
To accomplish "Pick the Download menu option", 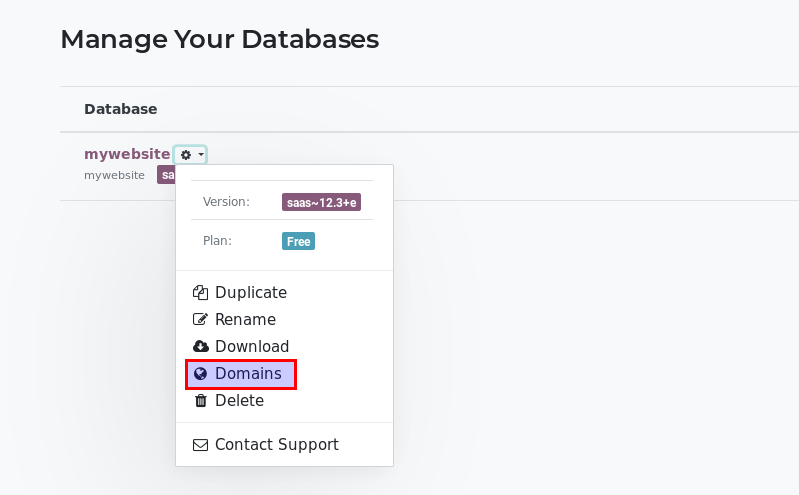I will (252, 347).
